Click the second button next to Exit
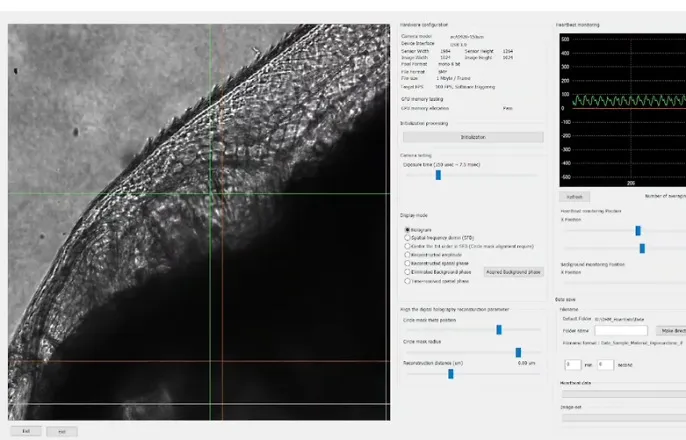The image size is (686, 440). click(62, 432)
